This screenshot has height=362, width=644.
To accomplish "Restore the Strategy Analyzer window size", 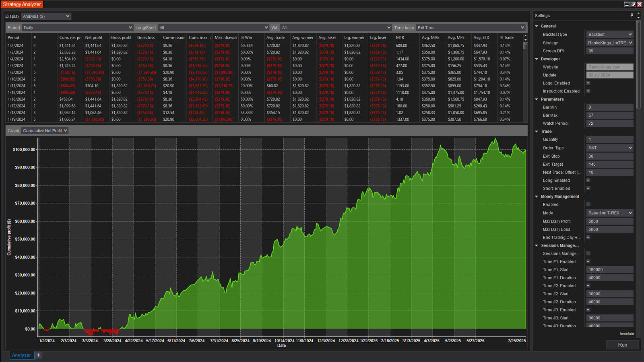I will click(x=633, y=4).
